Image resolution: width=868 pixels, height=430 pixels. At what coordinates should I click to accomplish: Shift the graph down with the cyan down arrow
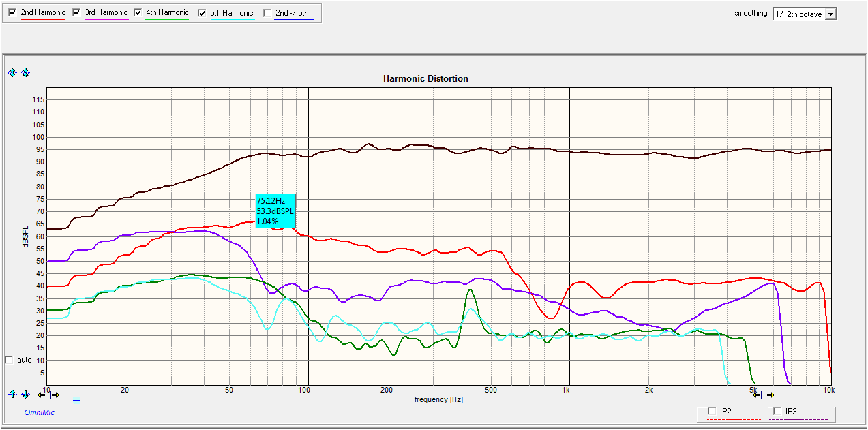pos(26,394)
